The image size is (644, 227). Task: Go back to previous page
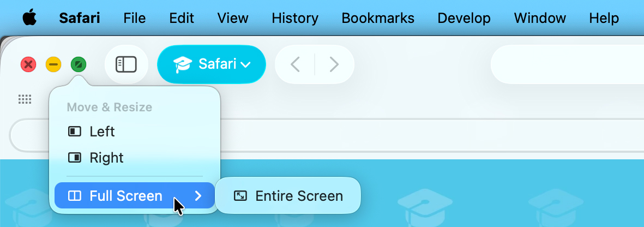tap(295, 64)
